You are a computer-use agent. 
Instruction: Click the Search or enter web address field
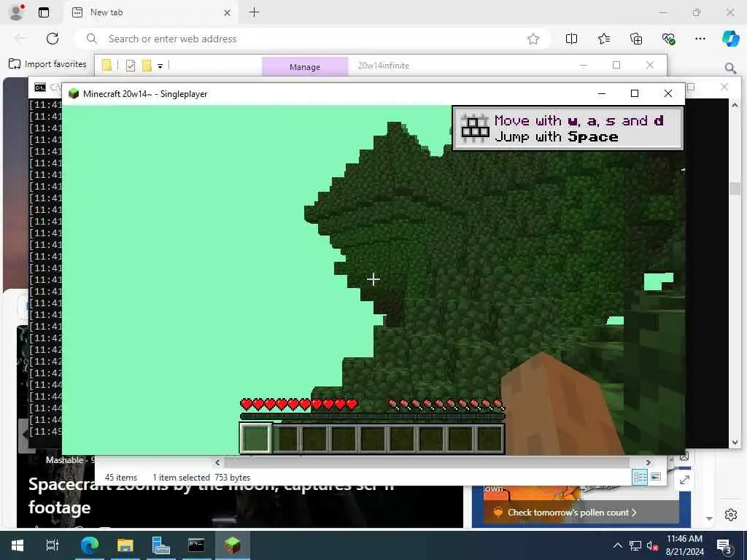coord(312,39)
